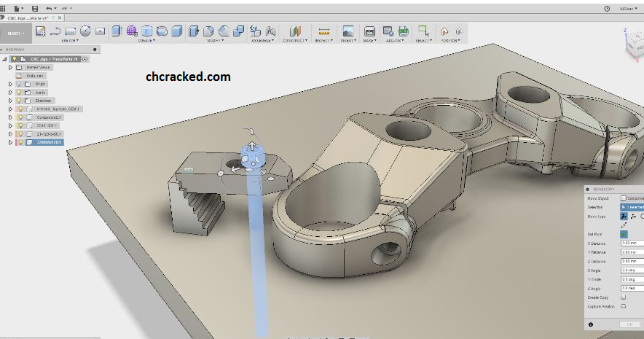This screenshot has width=644, height=339.
Task: Click the X Distance input field
Action: tap(632, 243)
